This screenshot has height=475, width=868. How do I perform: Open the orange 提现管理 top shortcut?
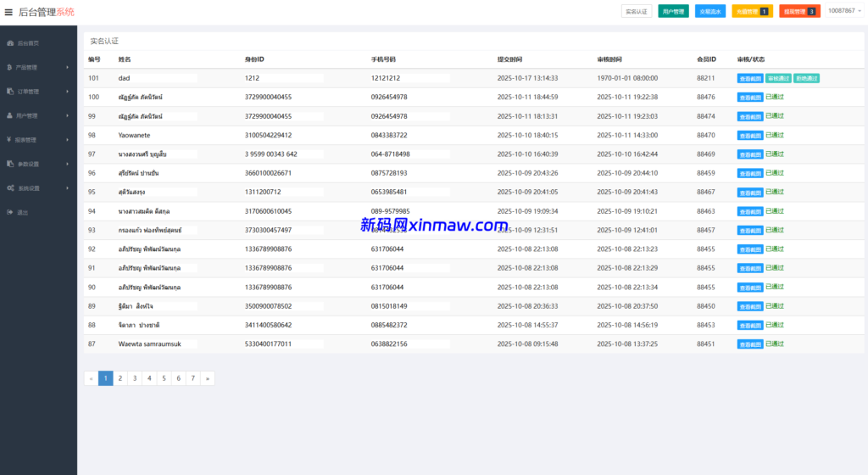(800, 12)
